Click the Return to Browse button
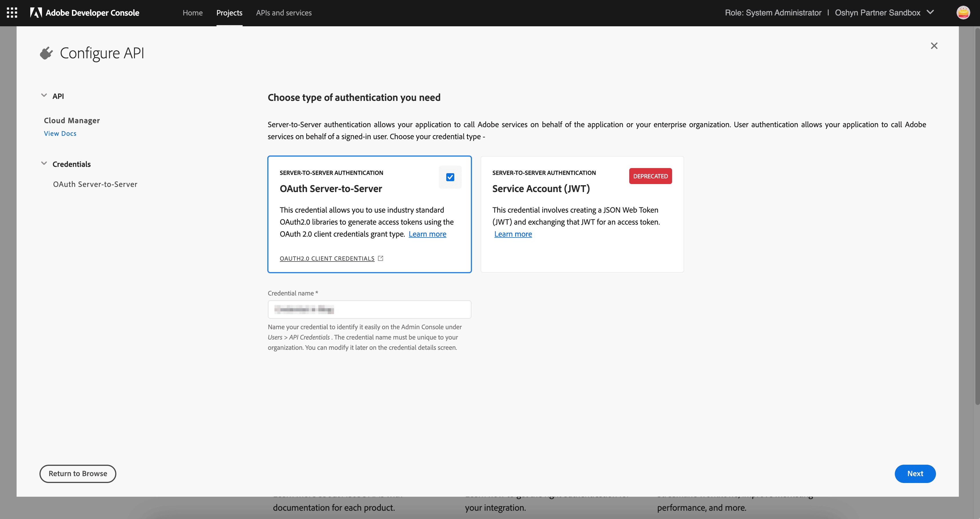 pos(77,473)
